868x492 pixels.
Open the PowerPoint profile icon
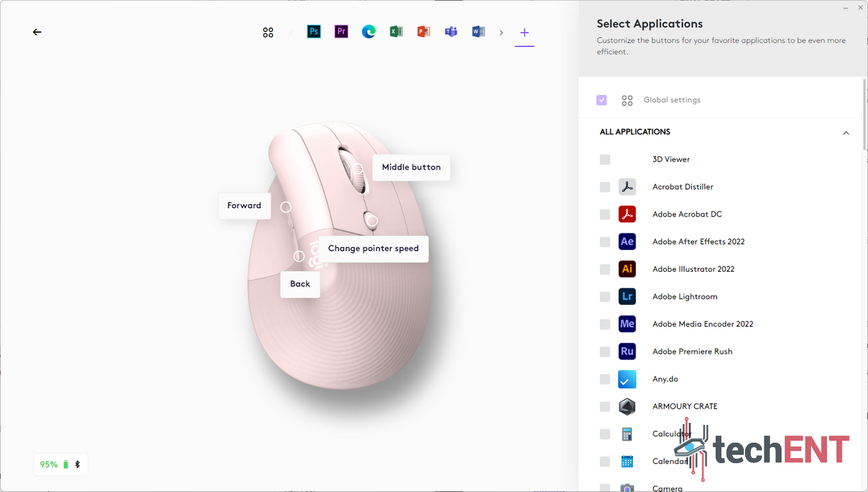pos(424,32)
